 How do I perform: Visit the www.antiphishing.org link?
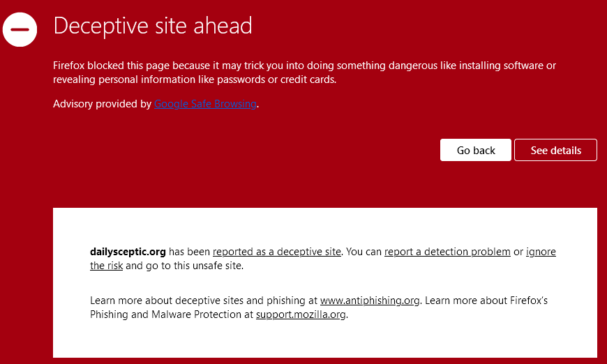click(x=370, y=301)
